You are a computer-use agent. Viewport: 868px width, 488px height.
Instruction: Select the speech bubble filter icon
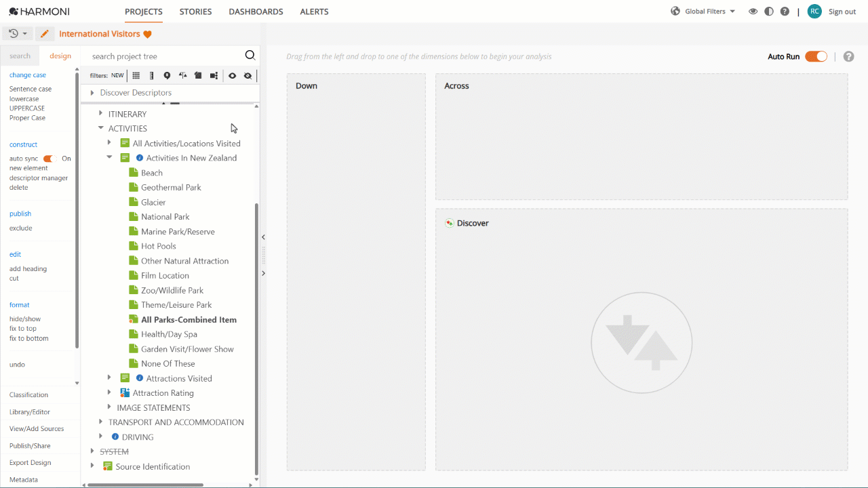[167, 76]
